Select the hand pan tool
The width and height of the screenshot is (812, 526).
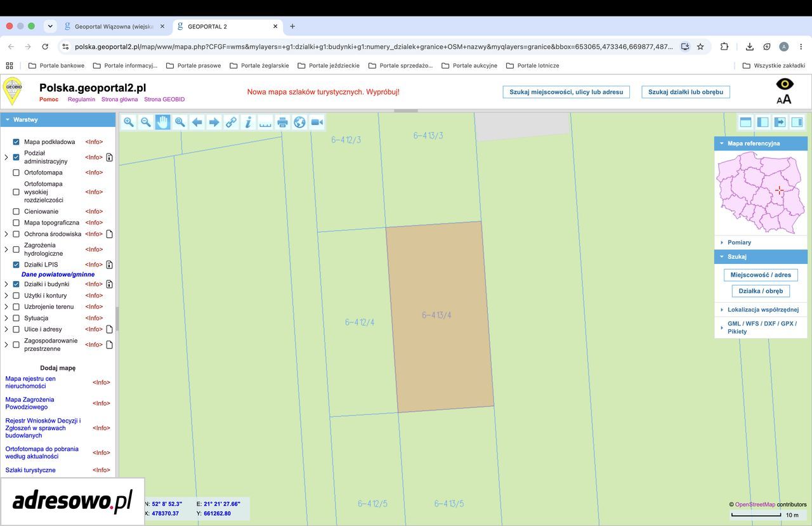(163, 122)
